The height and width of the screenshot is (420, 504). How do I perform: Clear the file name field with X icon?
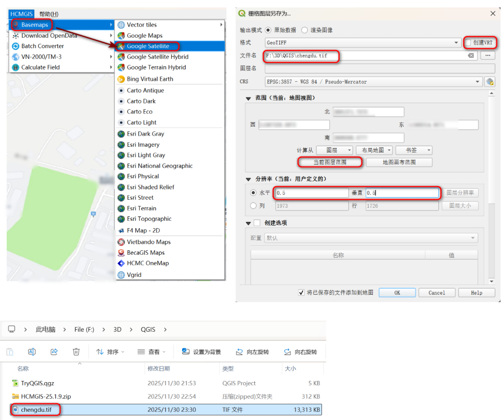point(471,56)
